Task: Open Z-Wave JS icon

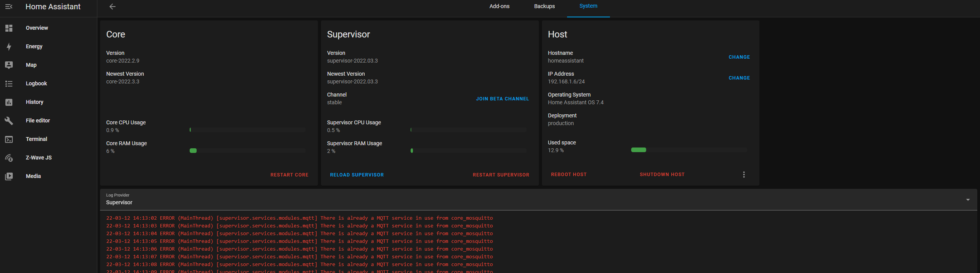Action: [x=9, y=158]
